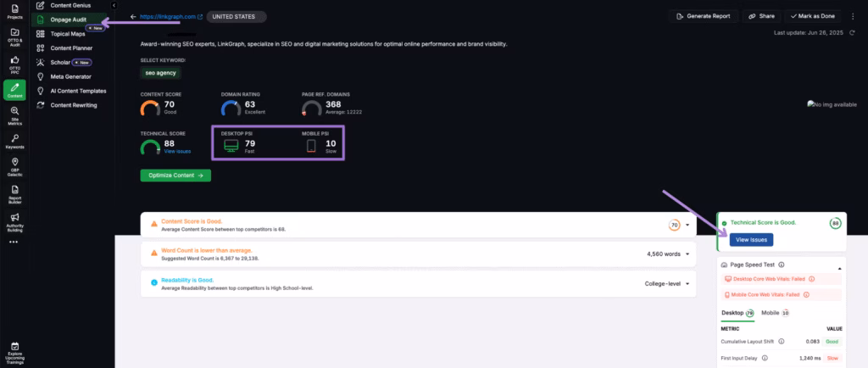Click the green Optimize Content button
Image resolution: width=868 pixels, height=368 pixels.
pos(175,176)
